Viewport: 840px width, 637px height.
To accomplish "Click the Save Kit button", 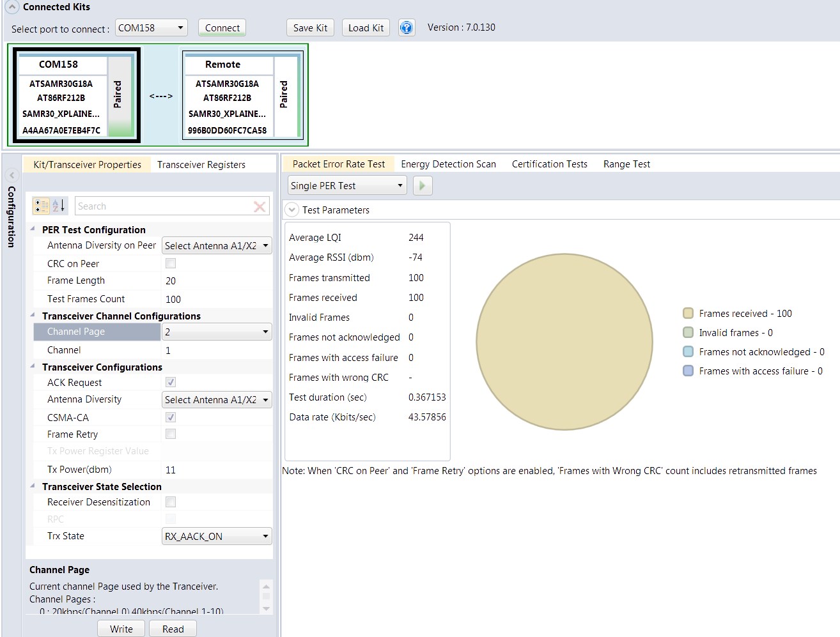I will pos(310,27).
